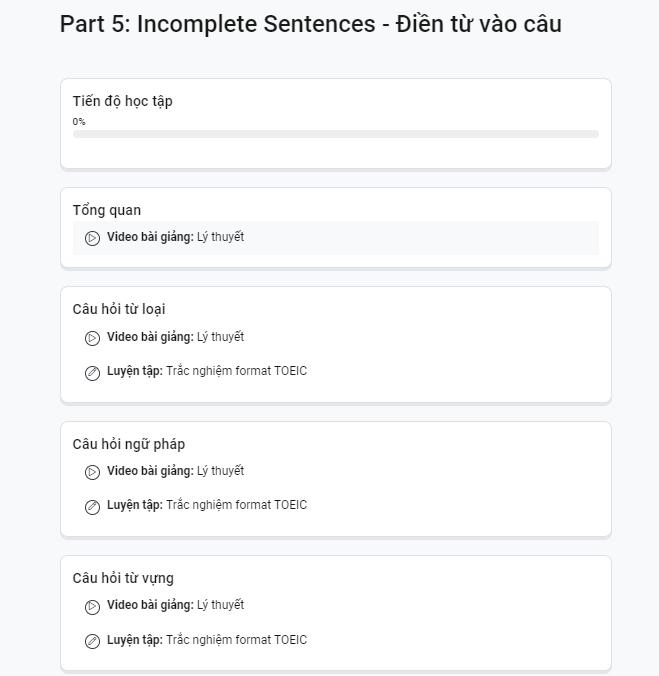The width and height of the screenshot is (659, 676).
Task: Click the Tổng quan section heading
Action: point(107,210)
